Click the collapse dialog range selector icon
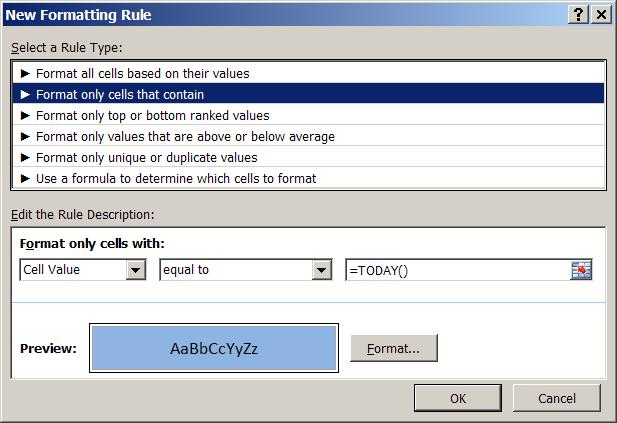617x423 pixels. (x=581, y=270)
